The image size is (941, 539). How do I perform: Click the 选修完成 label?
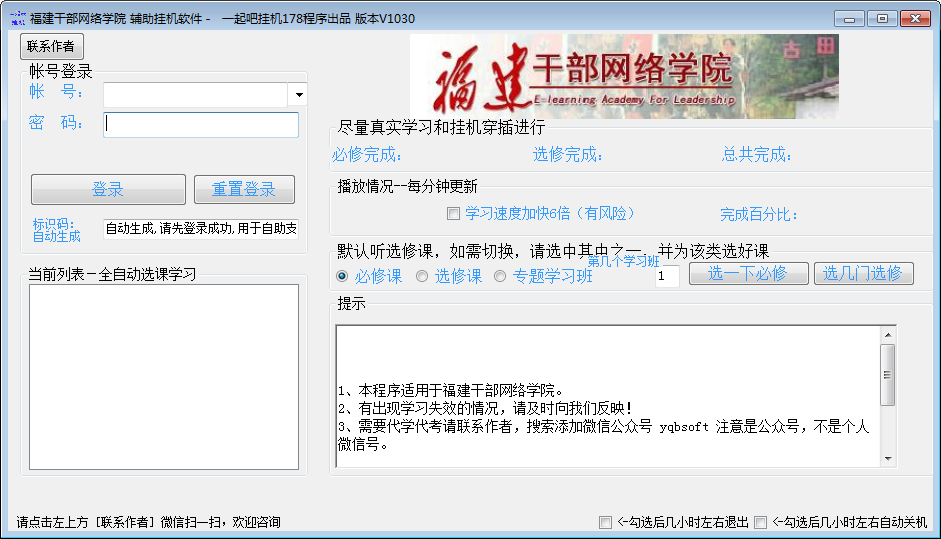568,155
